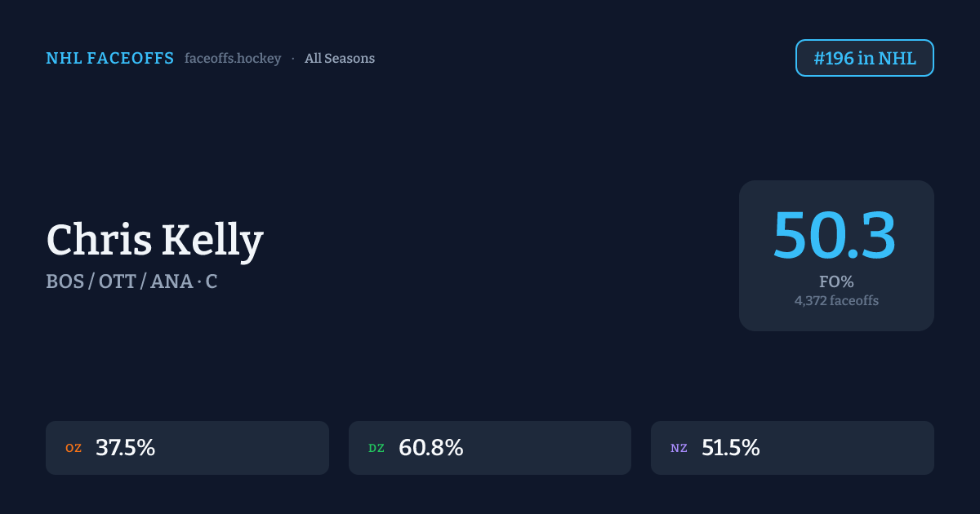The height and width of the screenshot is (514, 980).
Task: Click the #196 in NHL rank badge
Action: click(x=864, y=58)
